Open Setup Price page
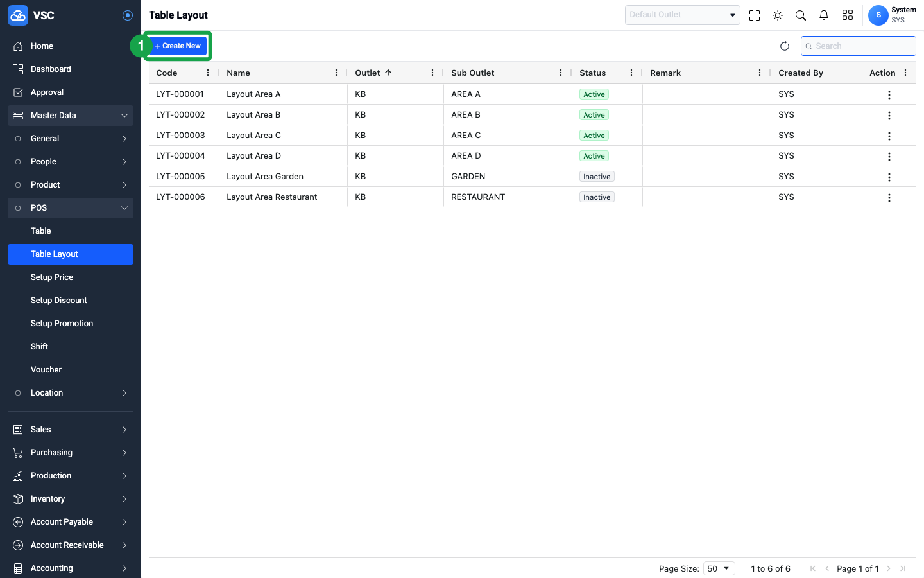Image resolution: width=924 pixels, height=578 pixels. (71, 277)
